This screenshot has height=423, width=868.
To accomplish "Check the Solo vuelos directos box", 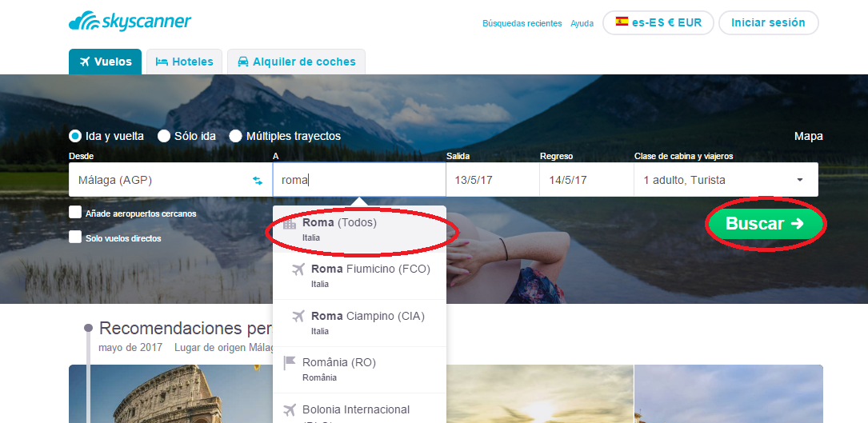I will tap(75, 237).
